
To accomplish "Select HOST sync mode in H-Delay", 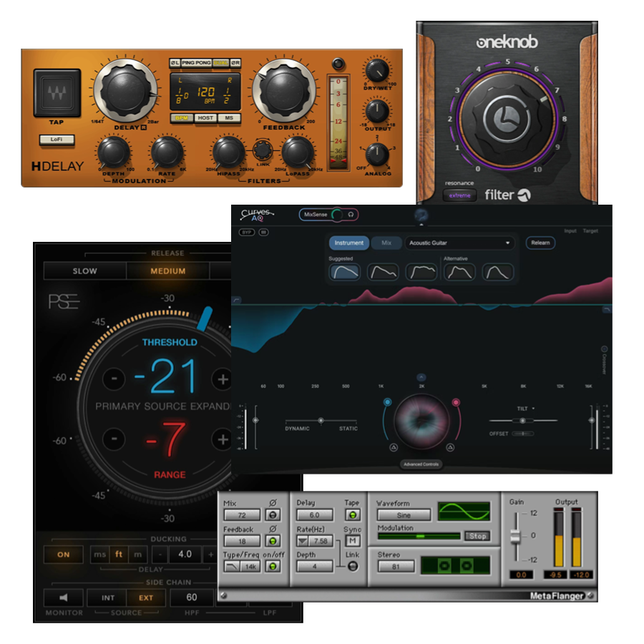I will 205,118.
